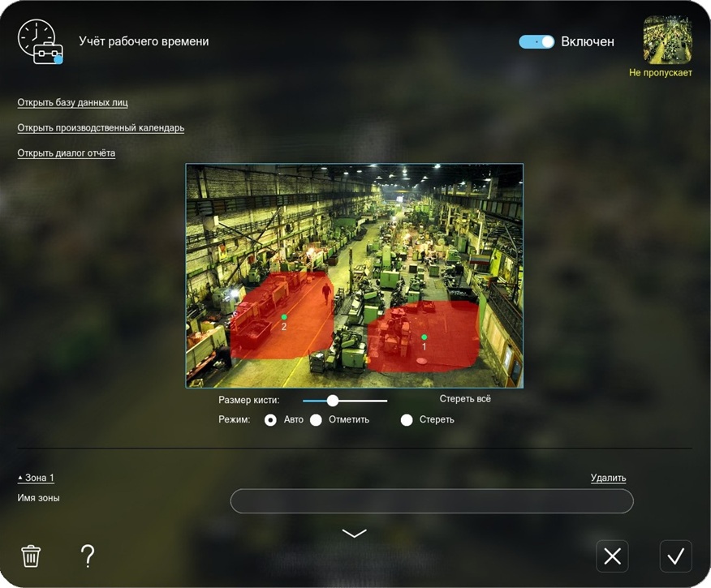This screenshot has width=711, height=588.
Task: Select the "Авто" mode radio button
Action: tap(270, 420)
